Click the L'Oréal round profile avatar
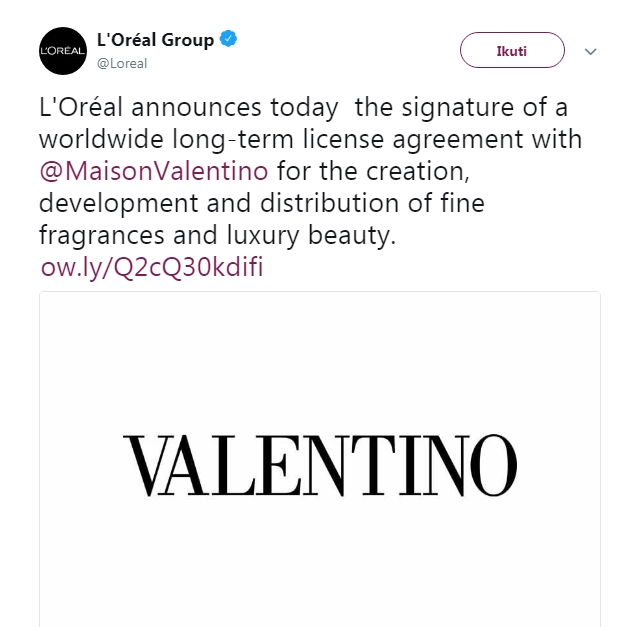The image size is (636, 627). [x=63, y=50]
